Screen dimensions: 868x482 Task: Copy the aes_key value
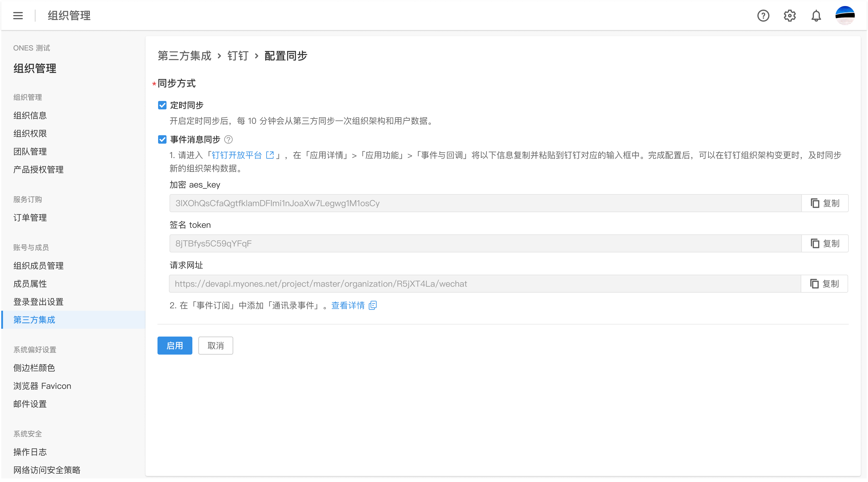pyautogui.click(x=824, y=203)
